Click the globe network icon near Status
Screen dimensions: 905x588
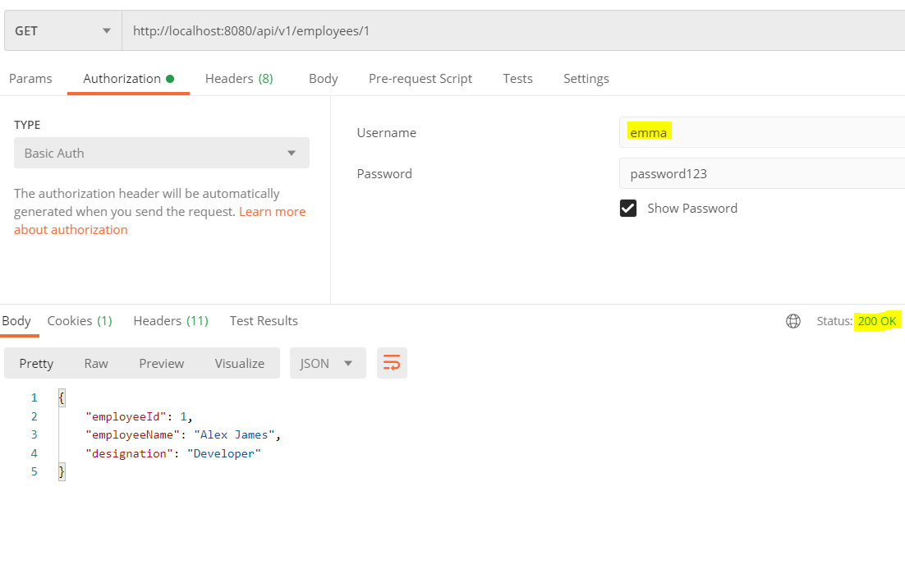pyautogui.click(x=793, y=321)
